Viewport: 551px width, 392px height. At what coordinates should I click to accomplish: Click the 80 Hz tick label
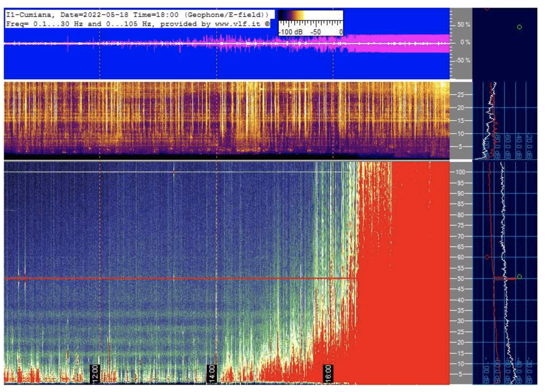(x=460, y=215)
